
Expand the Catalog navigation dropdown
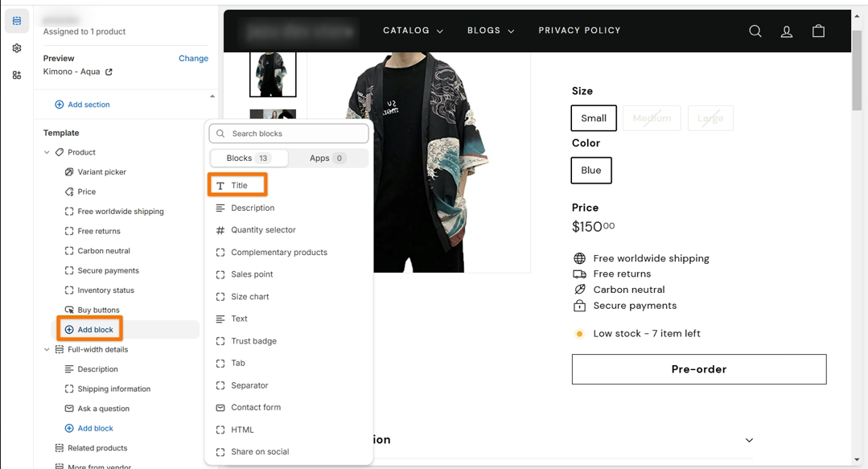pyautogui.click(x=413, y=31)
